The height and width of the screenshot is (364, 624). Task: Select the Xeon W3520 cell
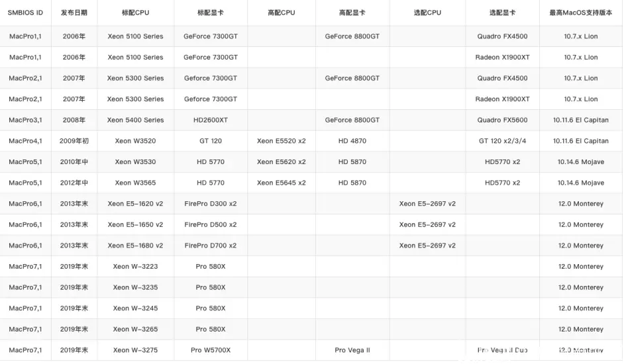[x=135, y=141]
